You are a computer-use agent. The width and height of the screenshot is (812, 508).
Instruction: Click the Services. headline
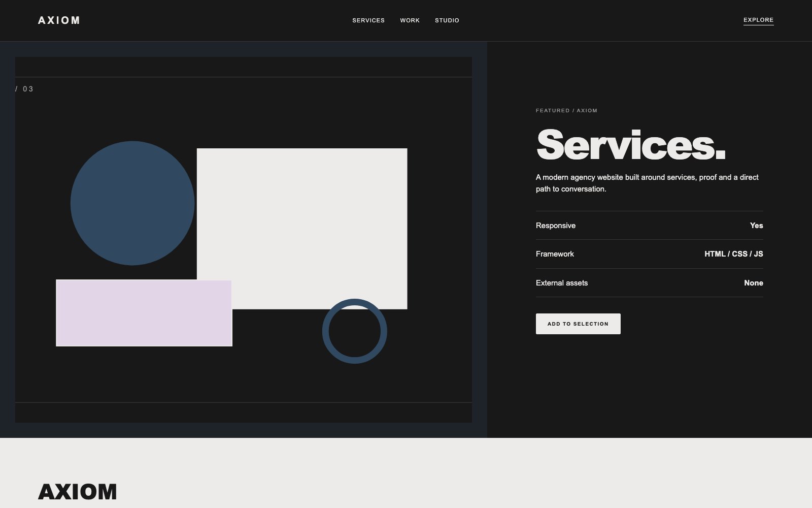[x=631, y=145]
